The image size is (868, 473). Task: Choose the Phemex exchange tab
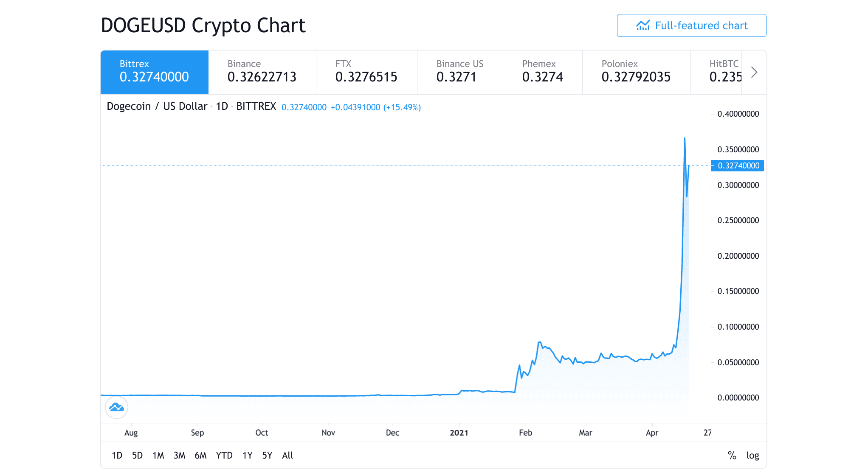pyautogui.click(x=542, y=72)
